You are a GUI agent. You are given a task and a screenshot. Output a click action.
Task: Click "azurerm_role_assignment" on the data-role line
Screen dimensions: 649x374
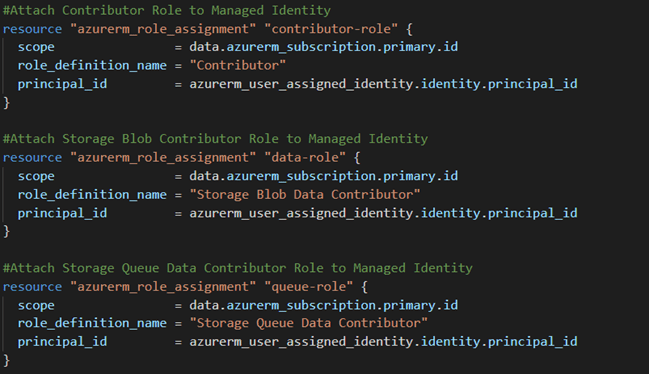click(163, 158)
